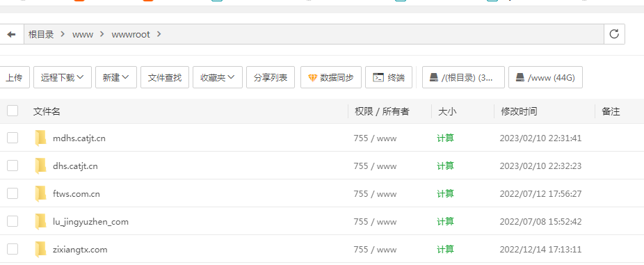Viewport: 644px width, 265px height.
Task: Open 文件查找 file search
Action: pos(164,77)
